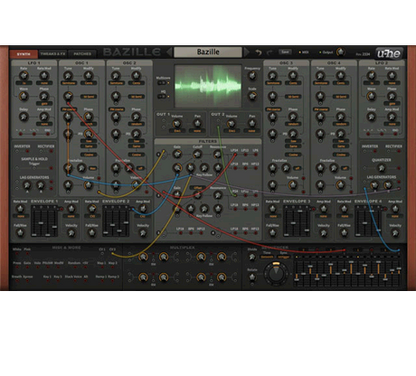Click the LFO 2 Wave knob

point(371,96)
